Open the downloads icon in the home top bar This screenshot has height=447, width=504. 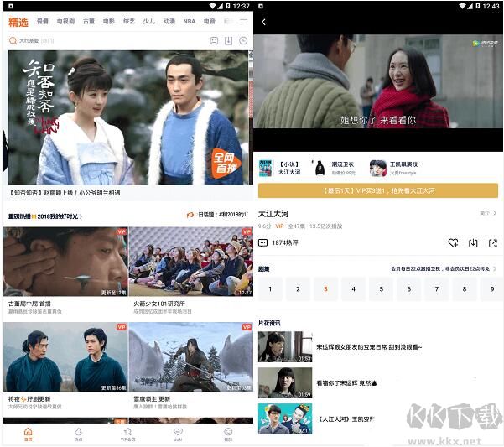(x=229, y=41)
